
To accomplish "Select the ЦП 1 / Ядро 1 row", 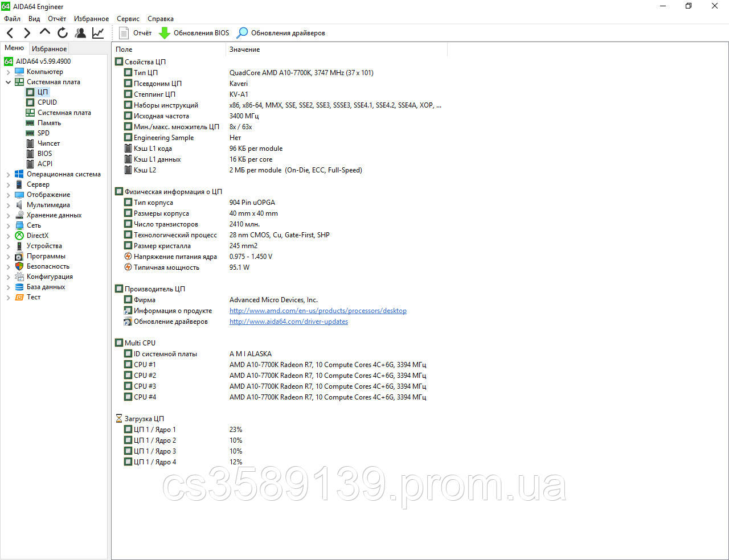I will tap(279, 430).
